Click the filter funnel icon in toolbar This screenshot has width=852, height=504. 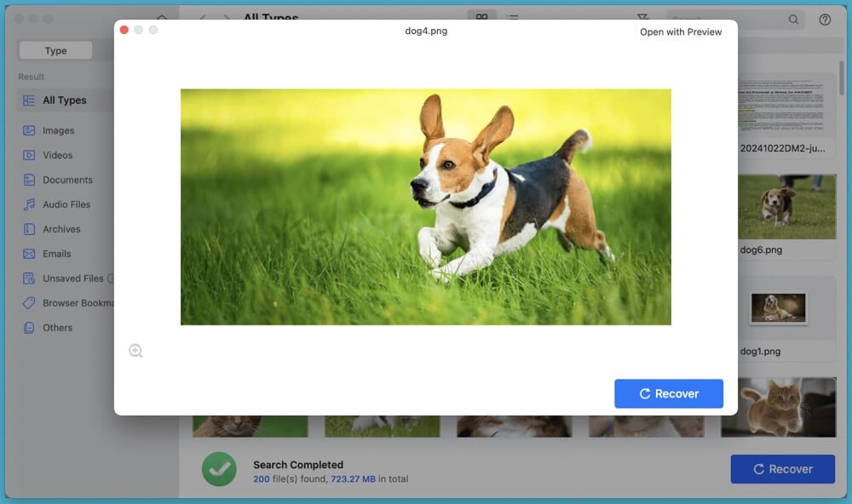point(642,19)
